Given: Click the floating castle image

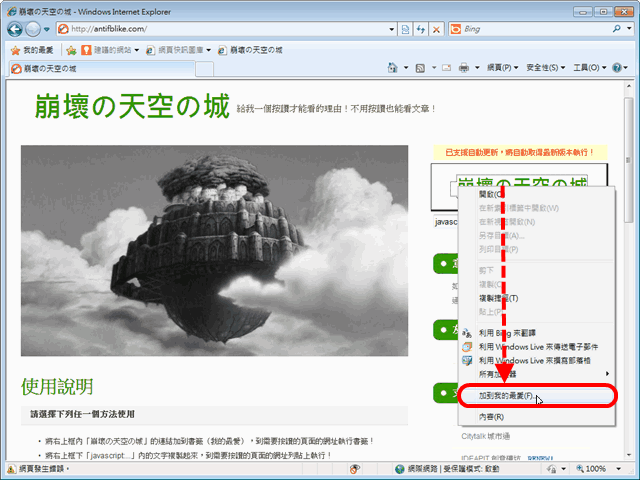Looking at the screenshot, I should (x=214, y=250).
